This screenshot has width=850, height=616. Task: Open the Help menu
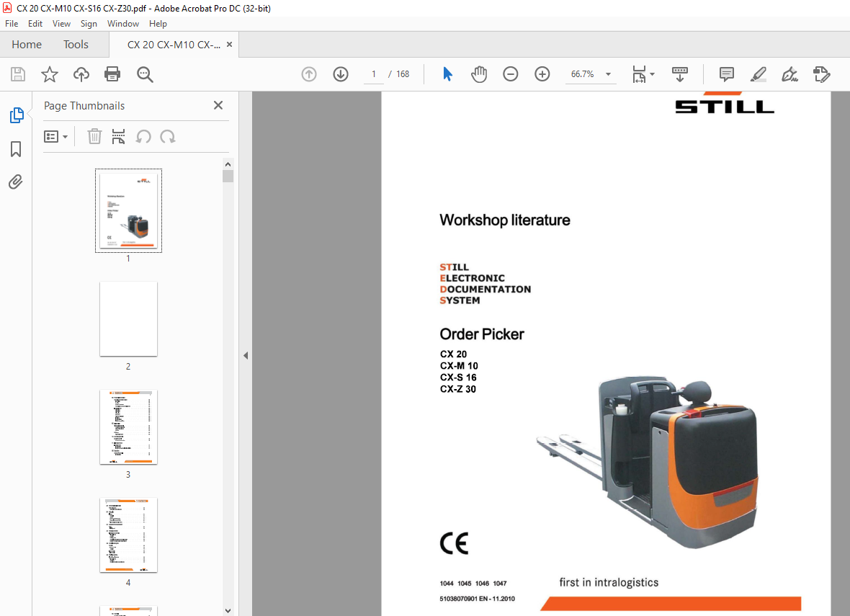point(158,23)
